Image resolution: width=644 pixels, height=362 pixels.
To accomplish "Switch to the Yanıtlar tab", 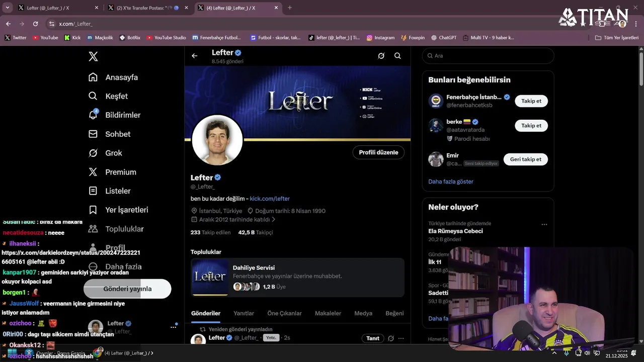I will (x=244, y=313).
